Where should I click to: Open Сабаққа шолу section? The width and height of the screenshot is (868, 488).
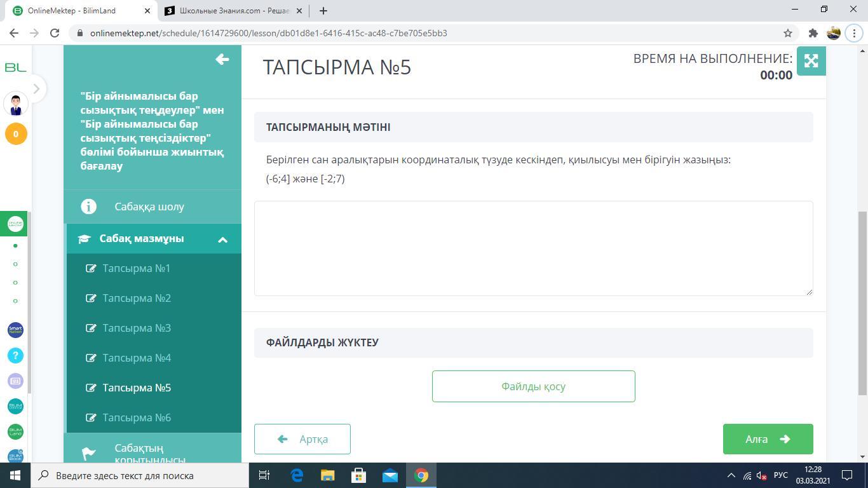[x=149, y=207]
